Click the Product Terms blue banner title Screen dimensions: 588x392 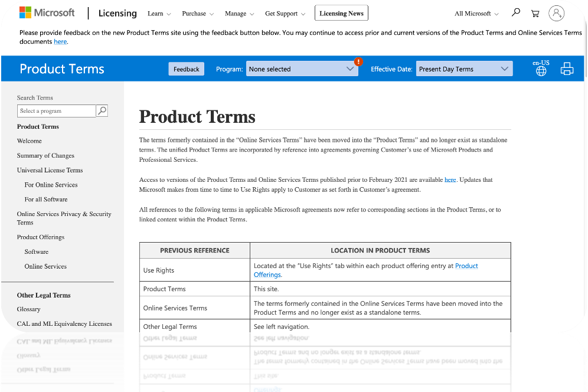coord(62,68)
